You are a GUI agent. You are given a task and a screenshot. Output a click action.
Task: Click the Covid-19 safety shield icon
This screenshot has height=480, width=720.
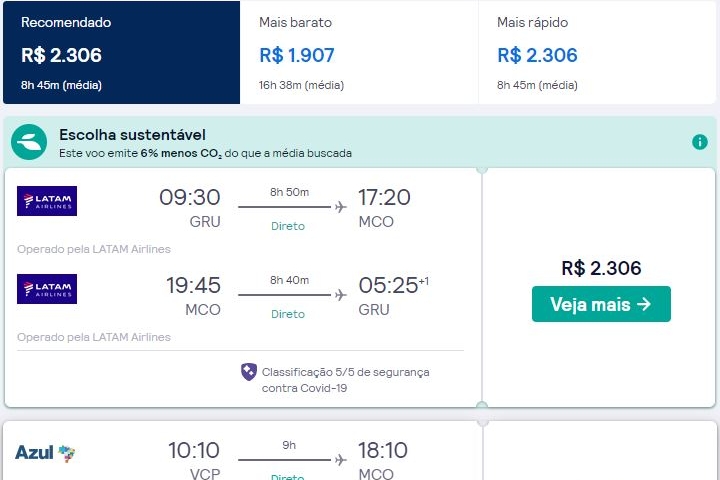point(249,372)
